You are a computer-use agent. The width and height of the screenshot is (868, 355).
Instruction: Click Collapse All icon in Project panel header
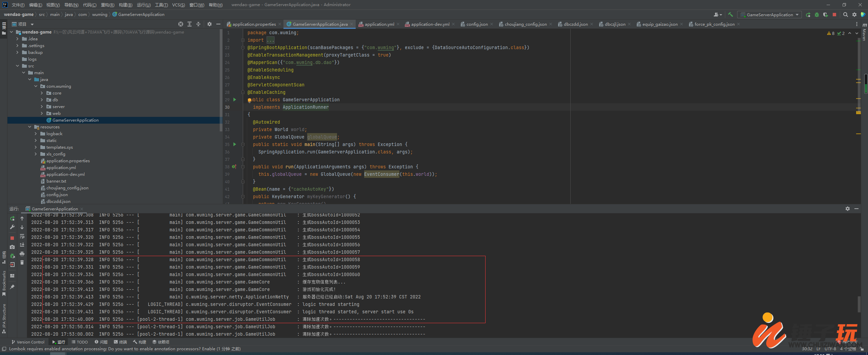[x=198, y=24]
